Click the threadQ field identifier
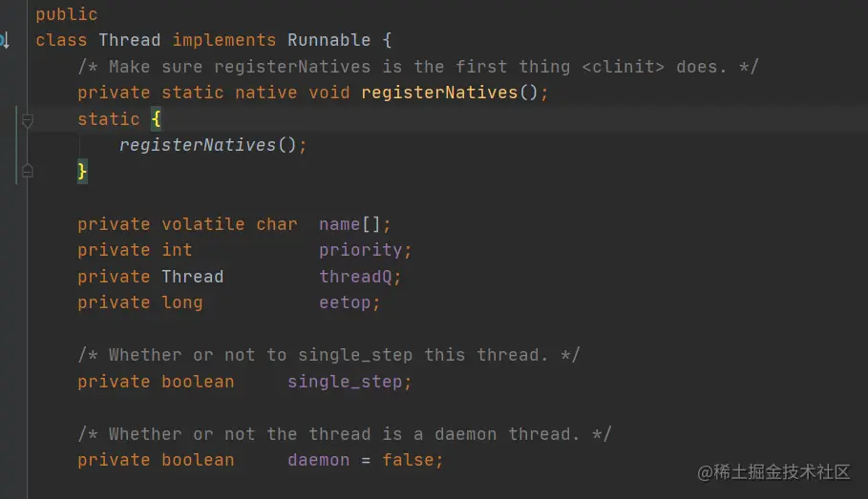 tap(355, 277)
